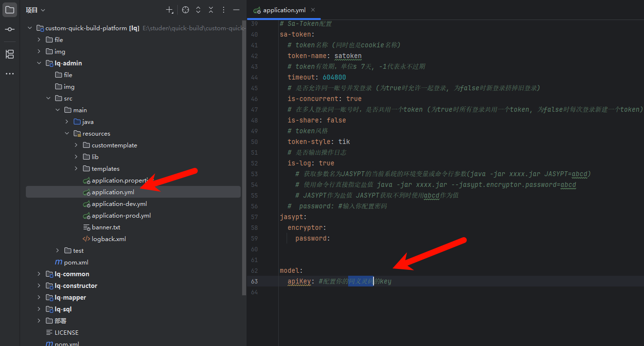Viewport: 644px width, 346px height.
Task: Collapse the resources folder
Action: [x=67, y=134]
